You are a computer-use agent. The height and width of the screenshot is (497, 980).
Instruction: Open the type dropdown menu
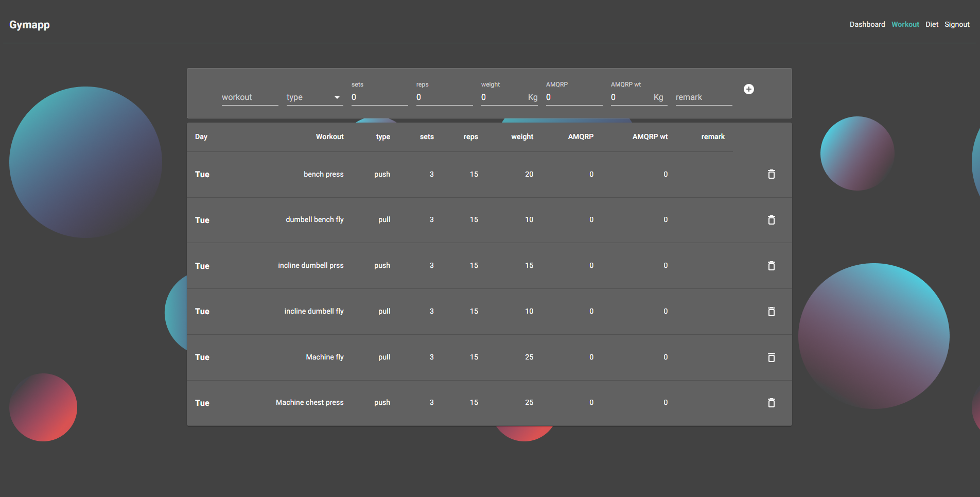(x=314, y=97)
